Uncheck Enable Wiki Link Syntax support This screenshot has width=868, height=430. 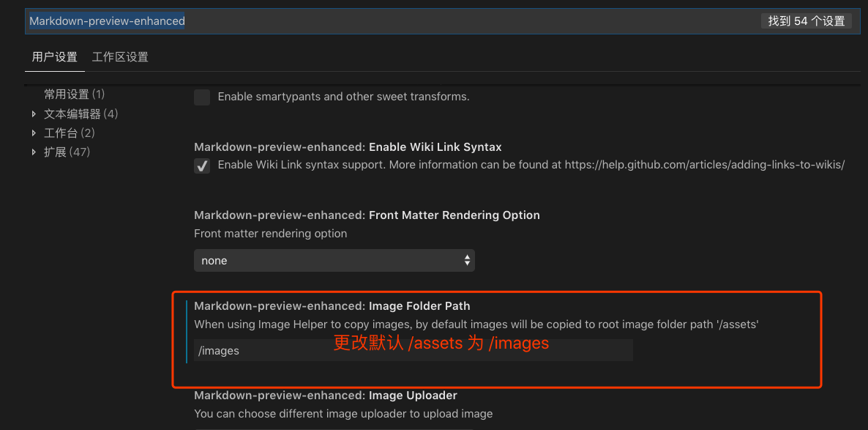click(x=202, y=166)
